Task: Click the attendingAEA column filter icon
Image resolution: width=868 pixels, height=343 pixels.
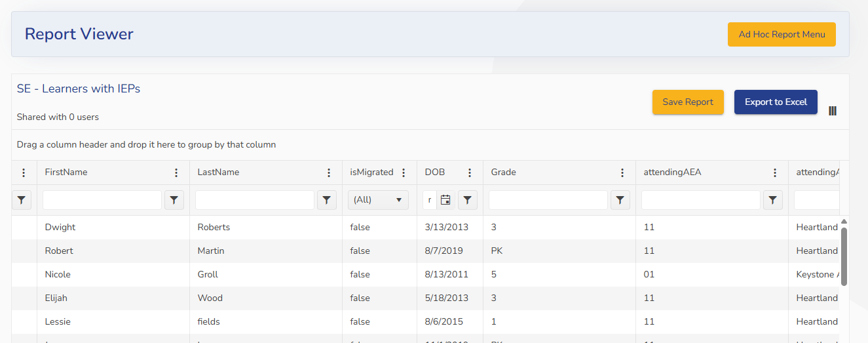Action: coord(772,200)
